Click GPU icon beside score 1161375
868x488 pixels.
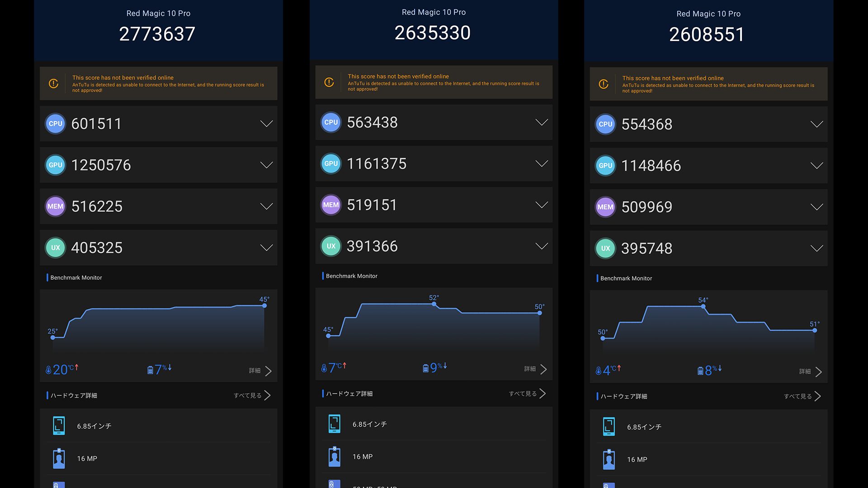331,164
